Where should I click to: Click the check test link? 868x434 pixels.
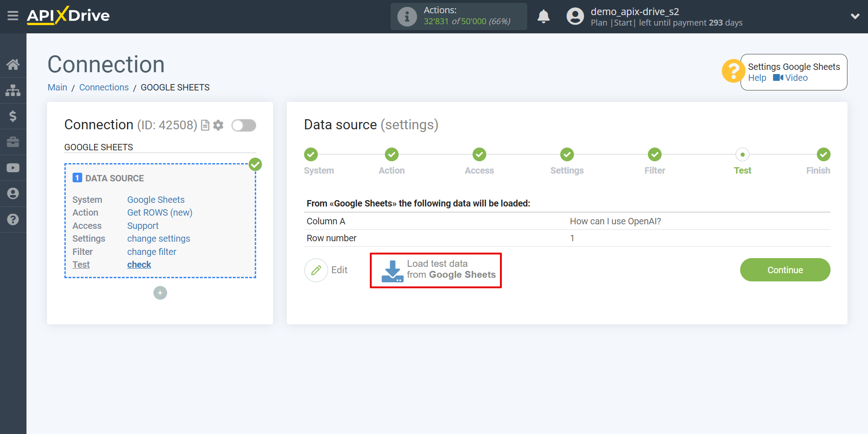[x=139, y=265]
